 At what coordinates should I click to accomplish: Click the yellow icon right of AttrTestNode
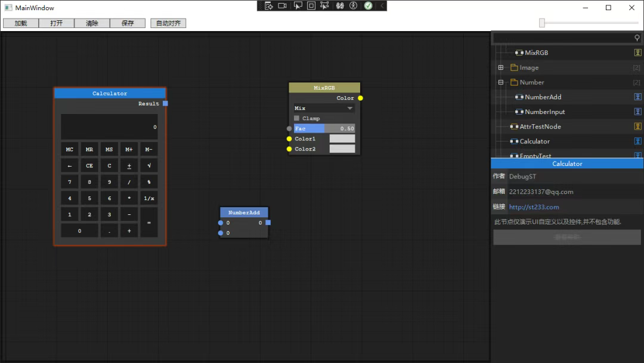[637, 127]
